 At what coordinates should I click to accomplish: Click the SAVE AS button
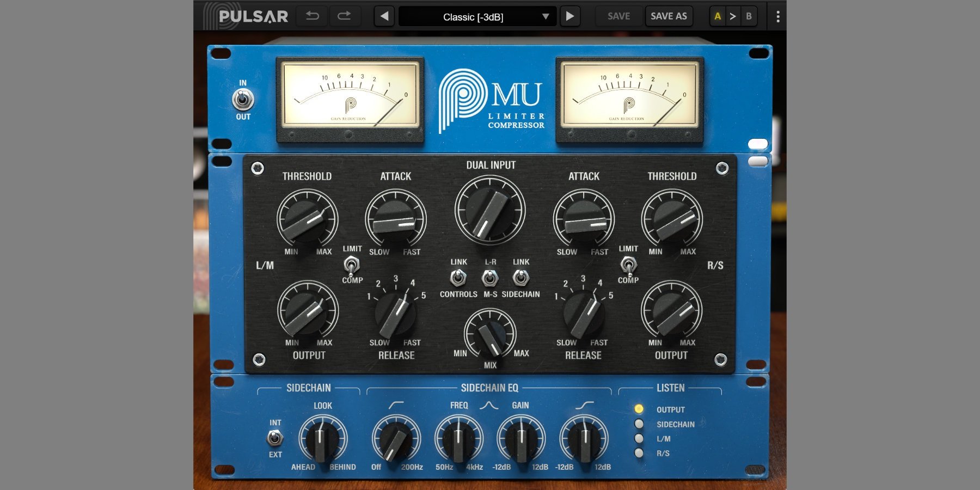pyautogui.click(x=669, y=16)
